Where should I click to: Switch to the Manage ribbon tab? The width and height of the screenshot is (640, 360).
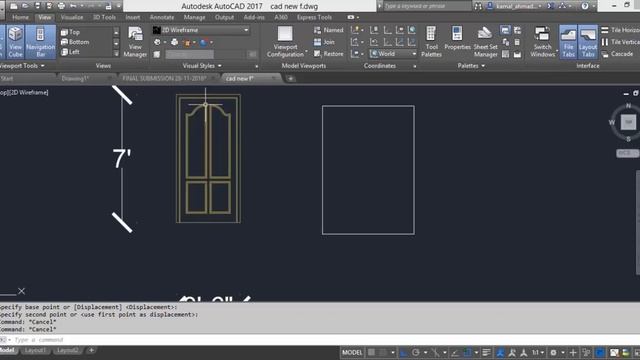click(194, 18)
